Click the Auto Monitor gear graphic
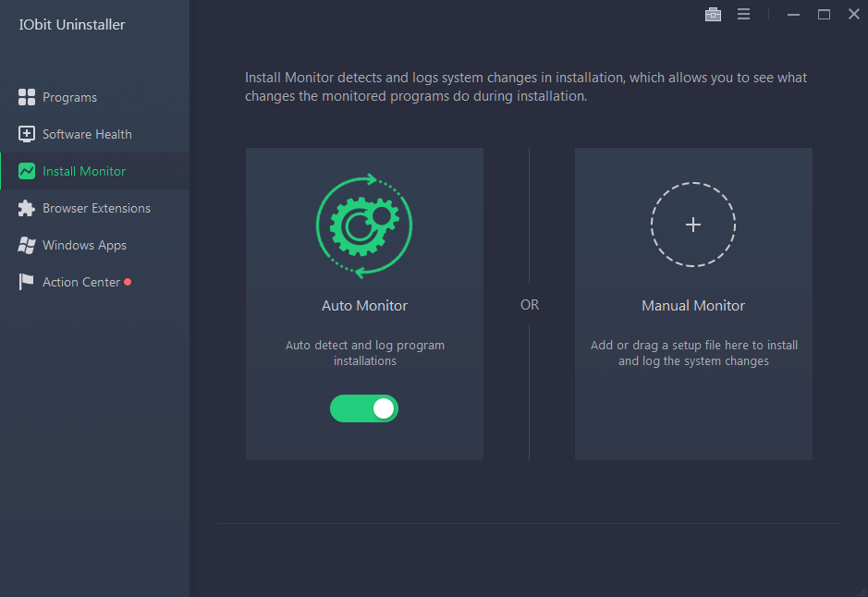 (x=364, y=225)
